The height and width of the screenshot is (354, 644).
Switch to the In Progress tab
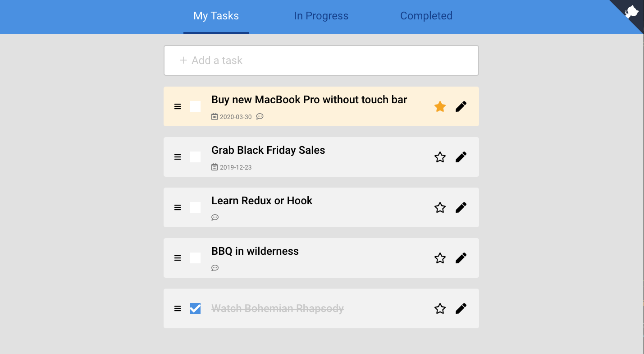click(x=321, y=16)
